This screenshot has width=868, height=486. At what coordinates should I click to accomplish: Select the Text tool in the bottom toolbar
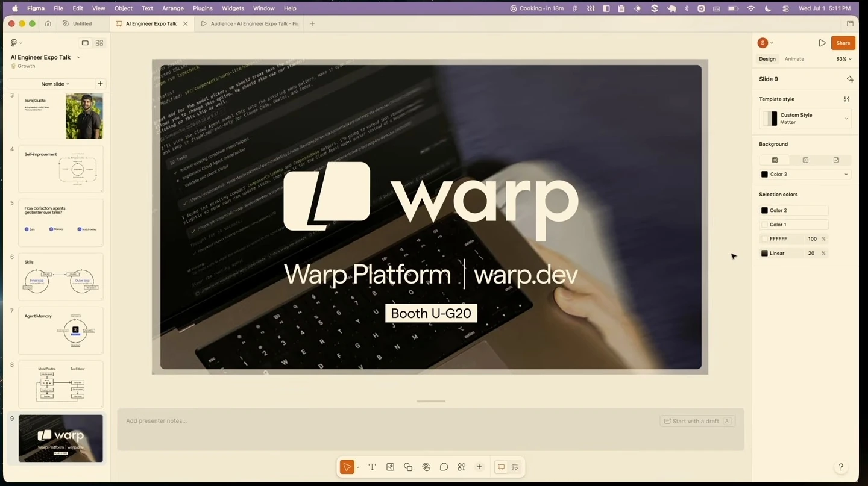(x=372, y=467)
